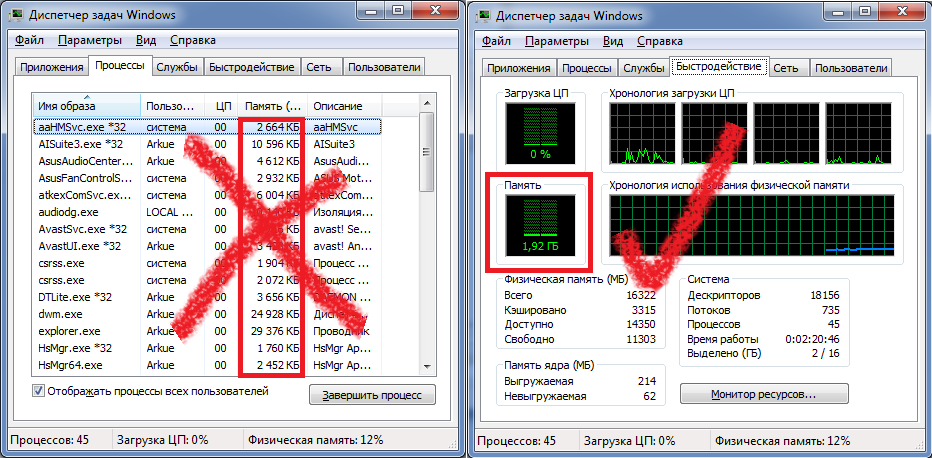
Task: Click the CPU usage gauge showing 0 %
Action: [x=539, y=132]
